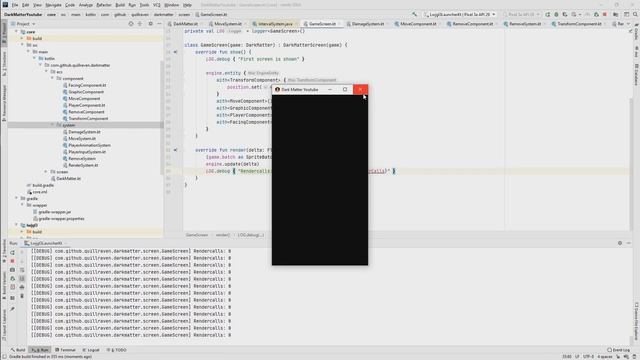Switch to the MoveSystem.kt editor tab
The image size is (640, 360).
(228, 24)
